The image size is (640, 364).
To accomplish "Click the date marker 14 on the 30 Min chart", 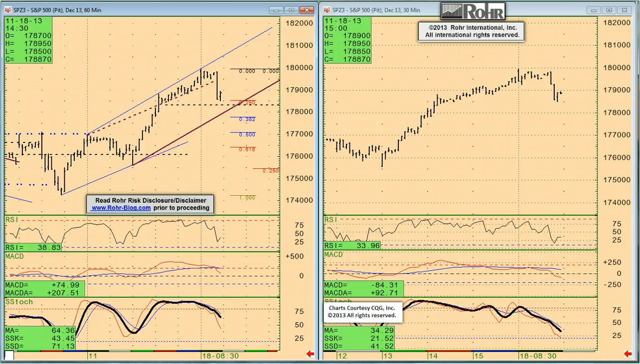I will pos(433,356).
